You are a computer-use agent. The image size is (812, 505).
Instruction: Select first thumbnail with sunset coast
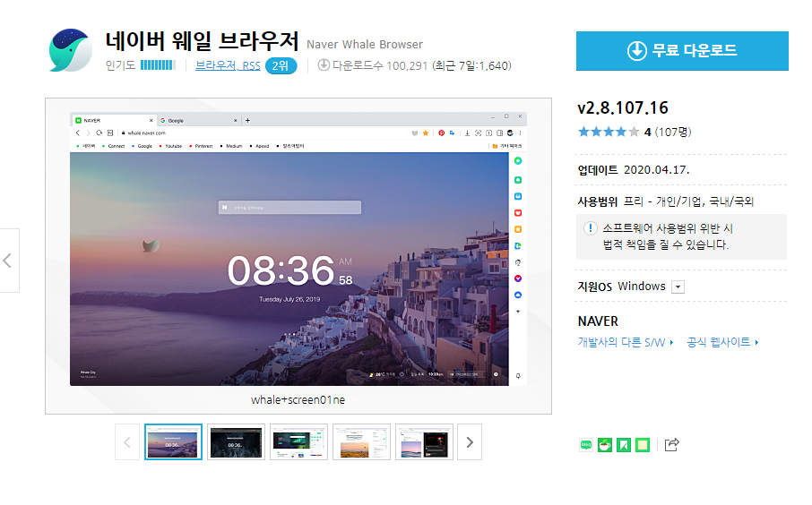pos(173,442)
